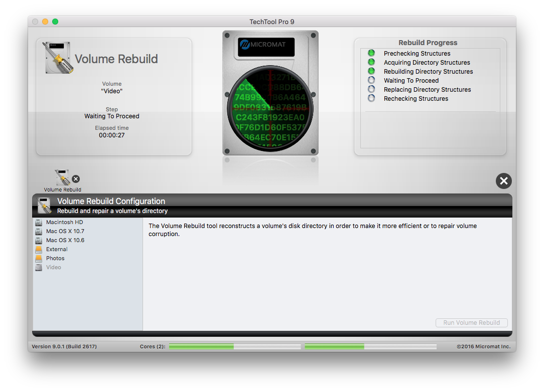This screenshot has width=544, height=392.
Task: Select the Mac OS X 10.7 drive icon
Action: [39, 231]
